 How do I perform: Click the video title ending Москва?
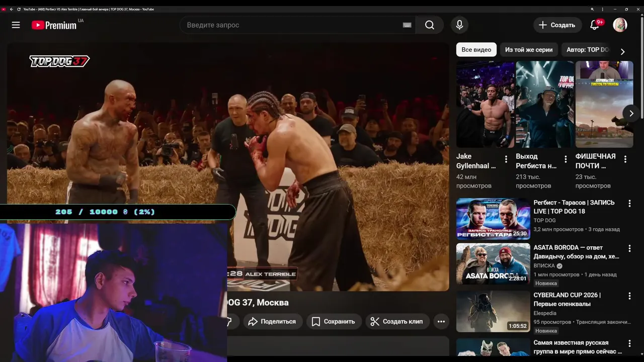(x=258, y=303)
